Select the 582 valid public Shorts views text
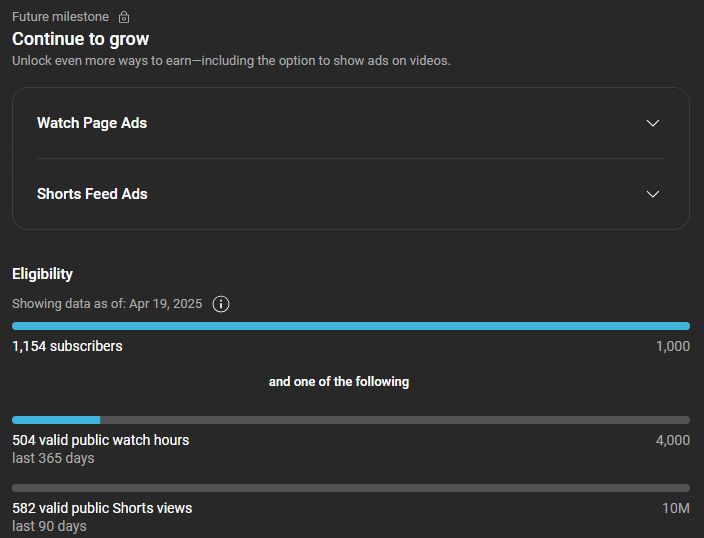This screenshot has height=538, width=704. [102, 508]
